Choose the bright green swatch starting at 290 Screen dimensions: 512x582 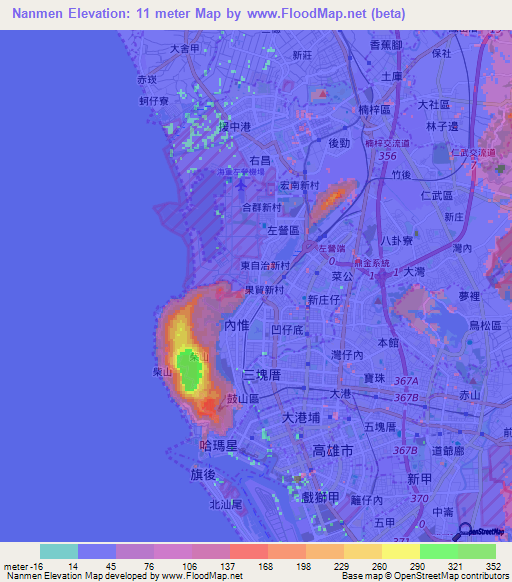439,551
